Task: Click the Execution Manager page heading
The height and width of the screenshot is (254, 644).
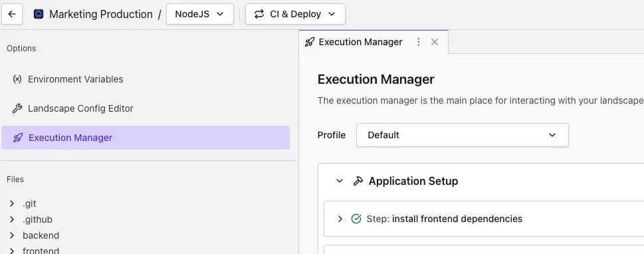Action: point(376,79)
